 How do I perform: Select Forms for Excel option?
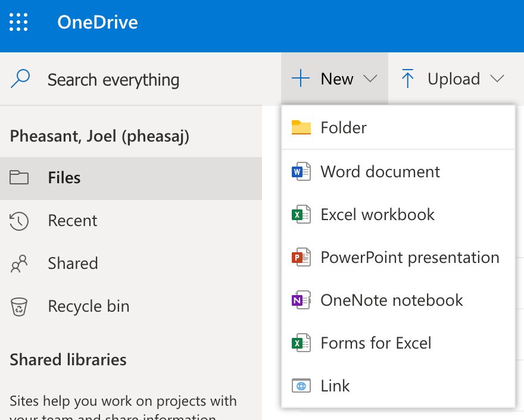[398, 343]
